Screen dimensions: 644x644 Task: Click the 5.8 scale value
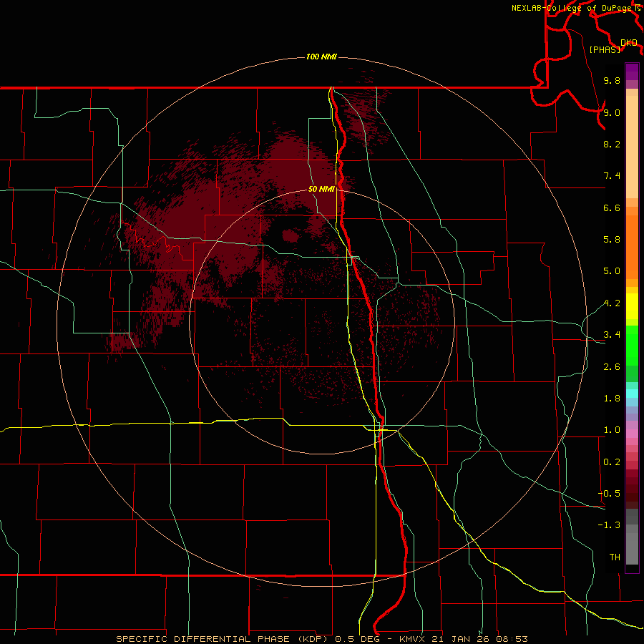coord(612,240)
